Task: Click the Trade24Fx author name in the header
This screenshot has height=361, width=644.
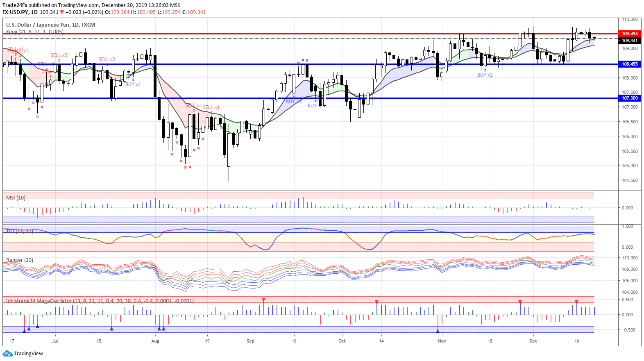Action: coord(15,5)
